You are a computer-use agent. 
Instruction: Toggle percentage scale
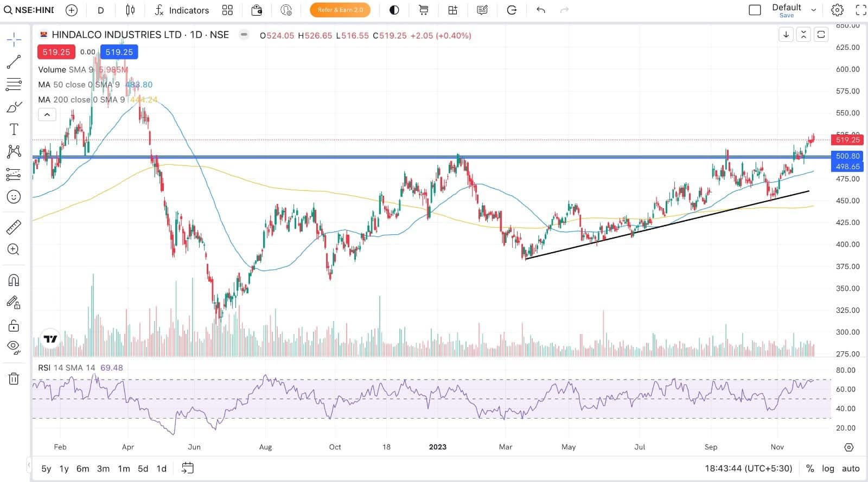810,468
